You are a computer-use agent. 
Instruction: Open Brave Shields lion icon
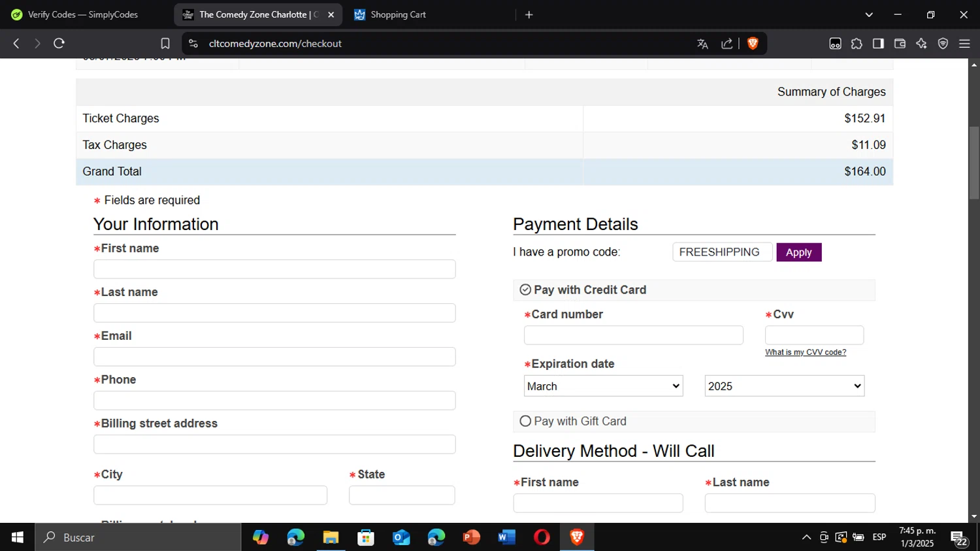coord(753,44)
